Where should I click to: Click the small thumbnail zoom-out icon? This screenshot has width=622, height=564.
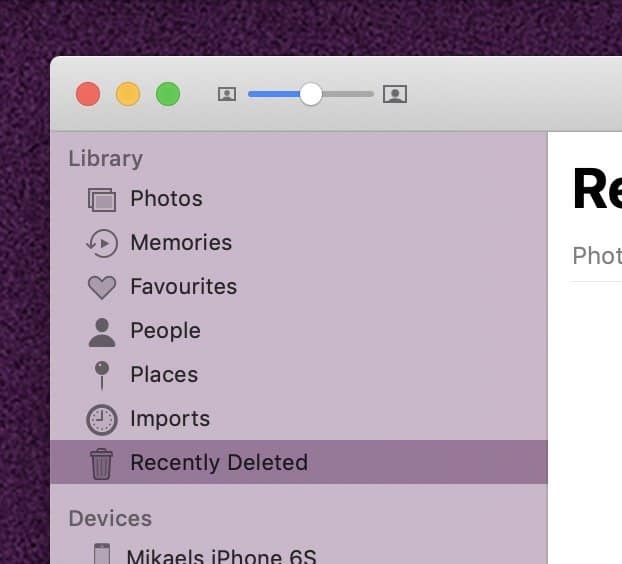point(227,94)
